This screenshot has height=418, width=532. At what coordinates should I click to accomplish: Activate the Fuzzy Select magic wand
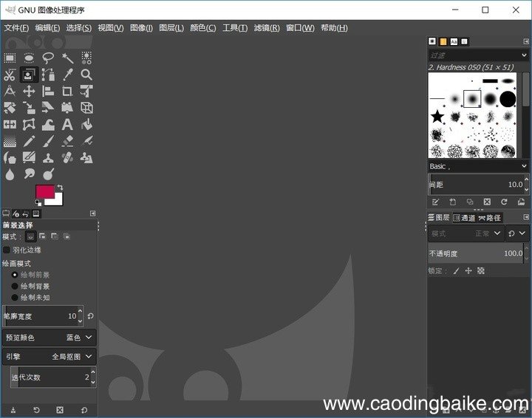click(67, 58)
